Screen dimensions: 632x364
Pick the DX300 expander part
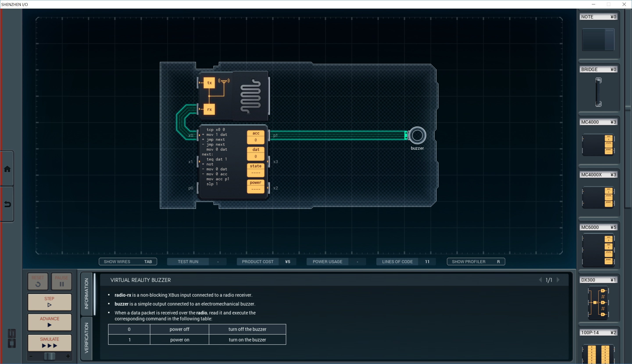click(598, 303)
